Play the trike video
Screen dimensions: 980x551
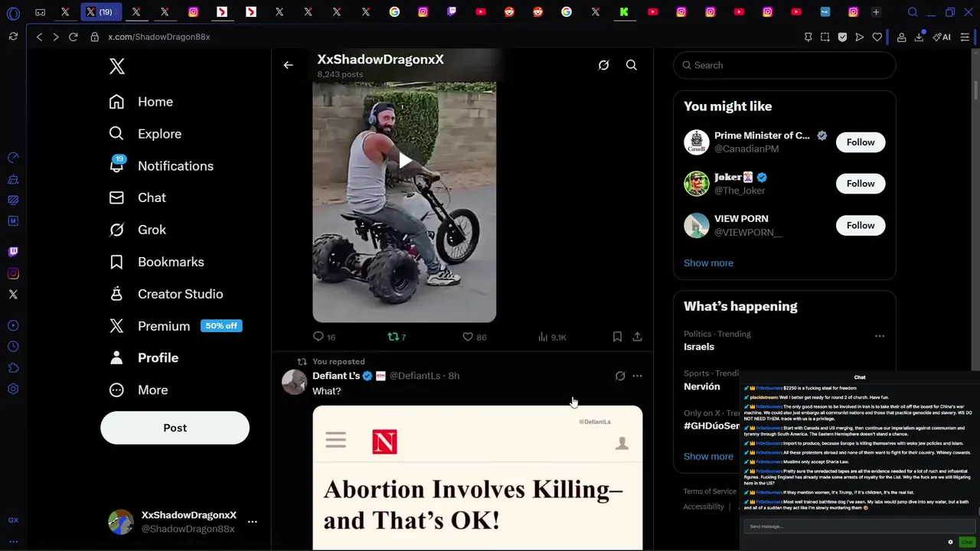[404, 160]
